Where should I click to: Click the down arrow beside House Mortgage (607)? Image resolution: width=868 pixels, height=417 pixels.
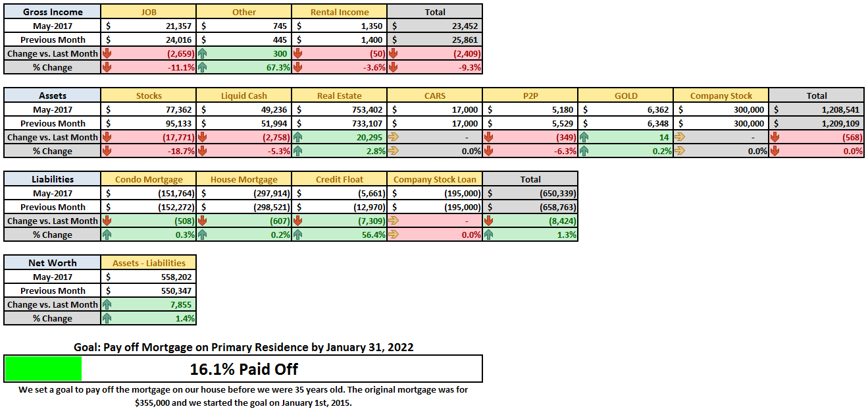click(x=203, y=221)
